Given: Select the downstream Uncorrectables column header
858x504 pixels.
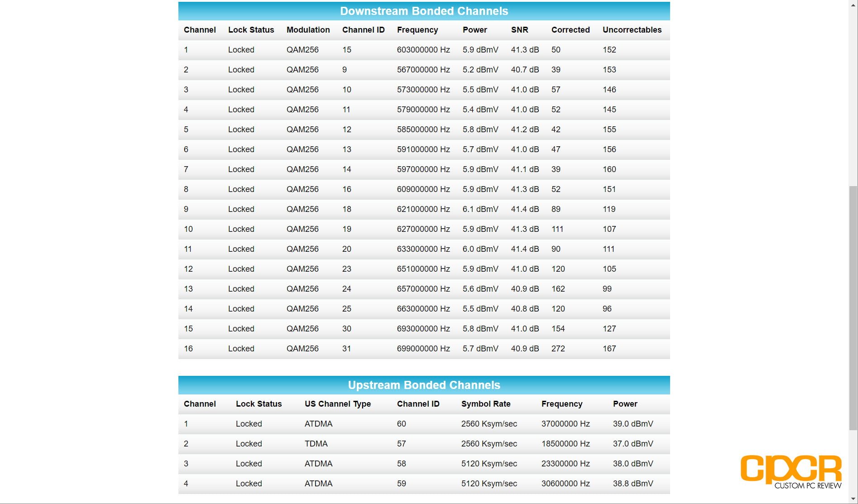Looking at the screenshot, I should tap(632, 30).
